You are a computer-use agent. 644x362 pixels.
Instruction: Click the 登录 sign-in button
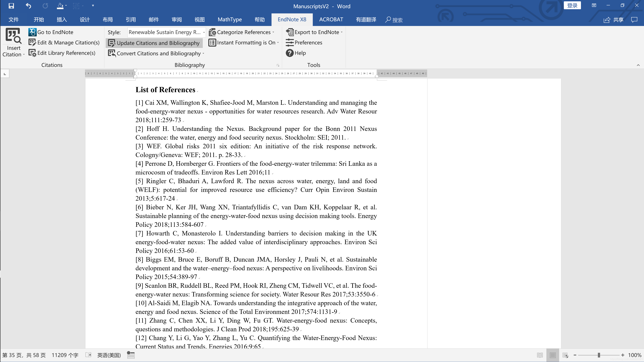click(x=572, y=6)
